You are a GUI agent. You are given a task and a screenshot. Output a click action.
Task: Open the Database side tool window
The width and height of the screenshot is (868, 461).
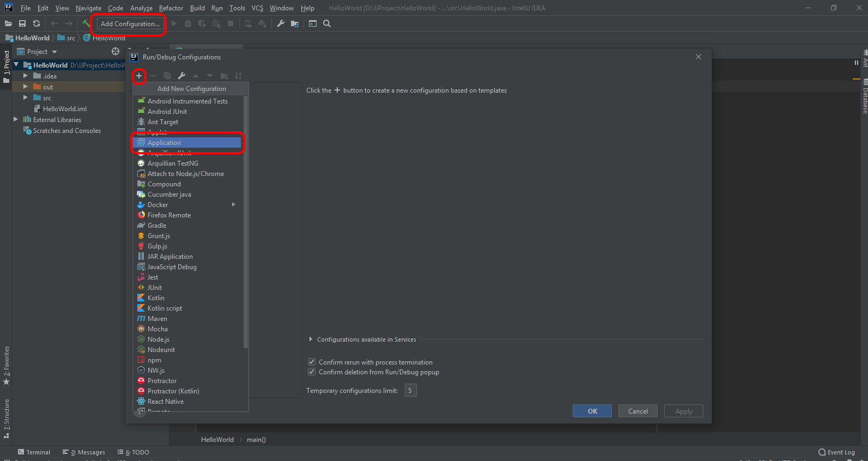coord(865,97)
